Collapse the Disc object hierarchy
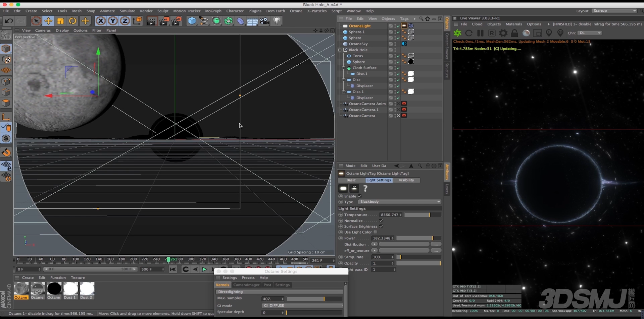Screen dimensions: 644x319 [344, 80]
